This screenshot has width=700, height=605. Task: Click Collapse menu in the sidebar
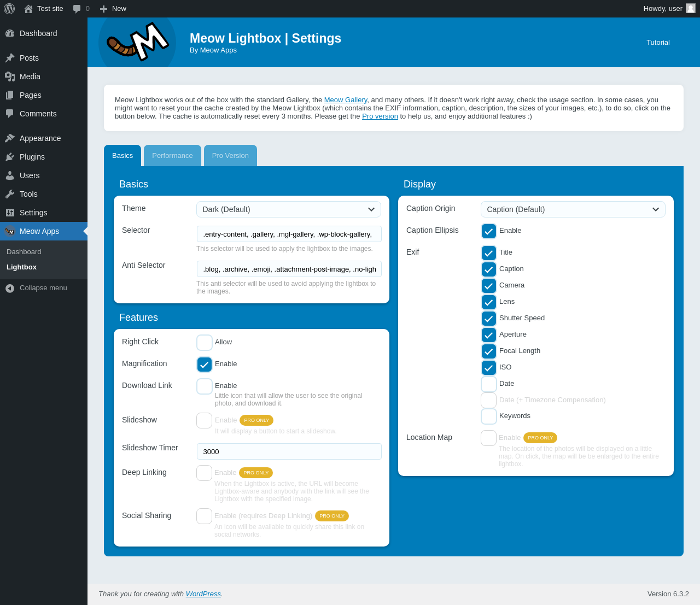44,288
